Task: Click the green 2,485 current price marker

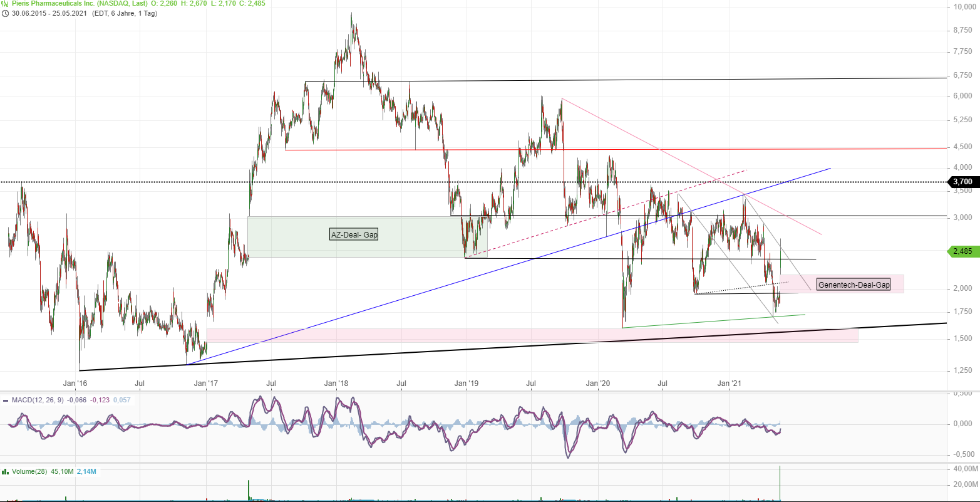Action: 961,251
